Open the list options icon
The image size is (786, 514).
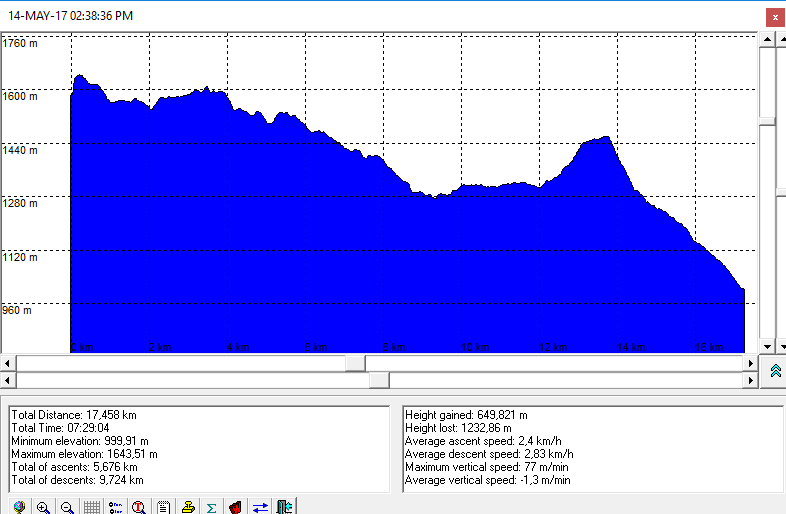coord(115,507)
